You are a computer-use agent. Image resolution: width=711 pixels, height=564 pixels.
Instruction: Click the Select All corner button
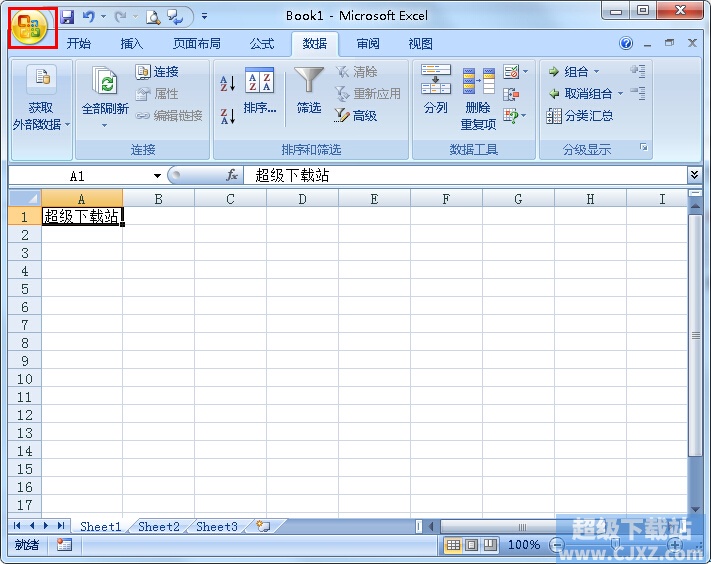tap(25, 198)
